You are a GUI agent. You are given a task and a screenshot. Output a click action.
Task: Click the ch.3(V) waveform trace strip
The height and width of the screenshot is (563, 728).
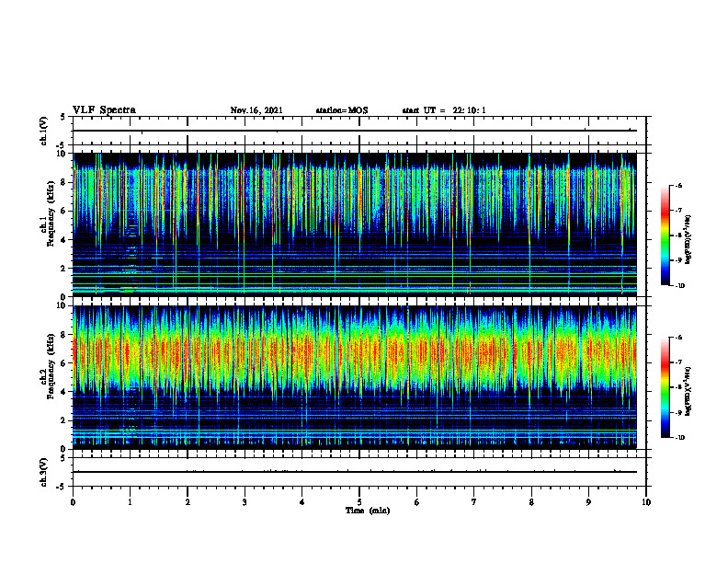tap(355, 472)
